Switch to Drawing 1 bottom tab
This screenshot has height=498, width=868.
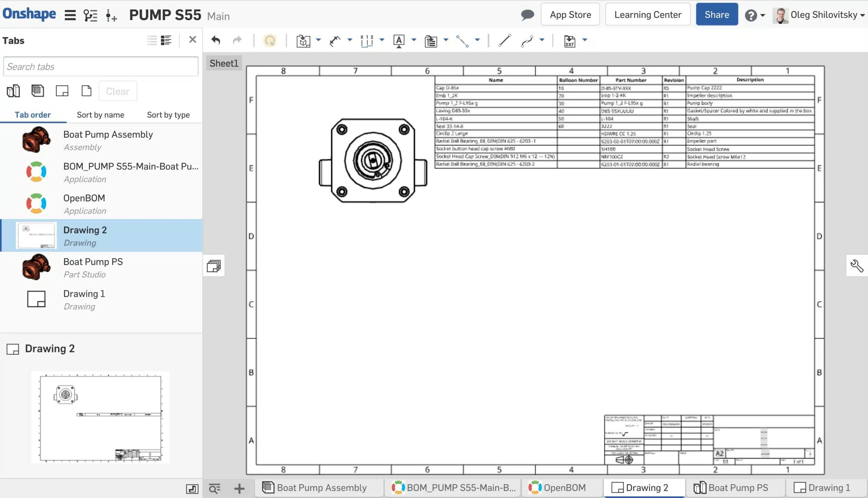(826, 488)
